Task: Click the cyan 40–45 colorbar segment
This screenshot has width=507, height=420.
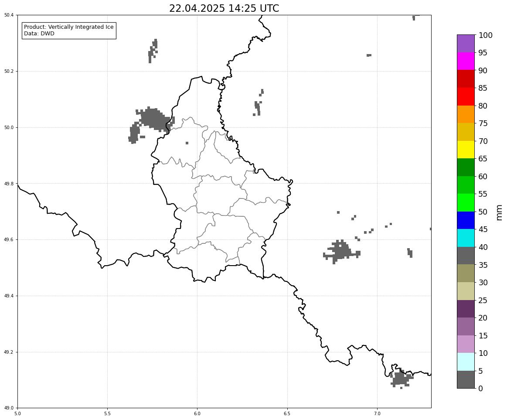Action: point(466,238)
